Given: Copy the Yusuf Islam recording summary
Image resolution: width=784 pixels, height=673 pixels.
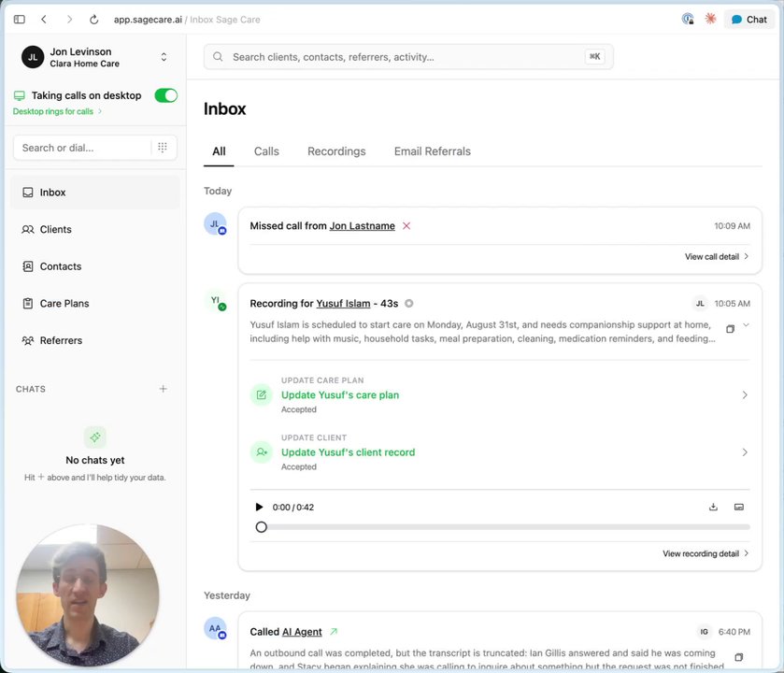Looking at the screenshot, I should click(730, 328).
